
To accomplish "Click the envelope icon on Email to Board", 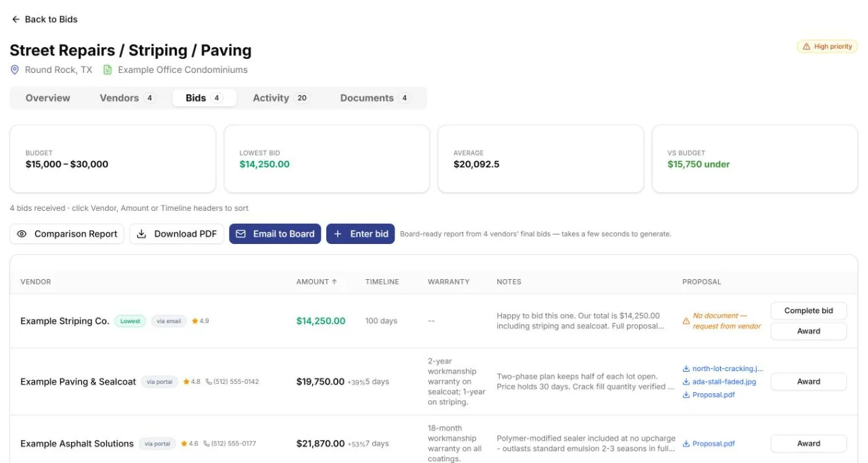I will [240, 234].
